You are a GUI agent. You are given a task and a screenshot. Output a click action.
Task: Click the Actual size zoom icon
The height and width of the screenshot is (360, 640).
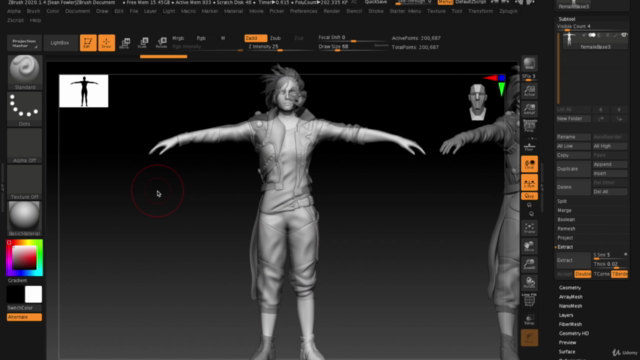[529, 91]
